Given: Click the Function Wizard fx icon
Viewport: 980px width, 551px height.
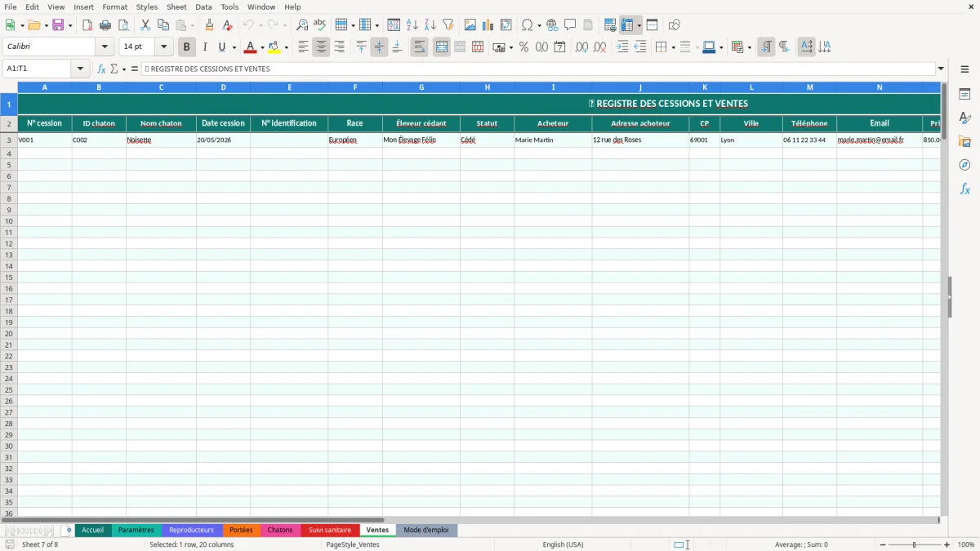Looking at the screenshot, I should (101, 69).
